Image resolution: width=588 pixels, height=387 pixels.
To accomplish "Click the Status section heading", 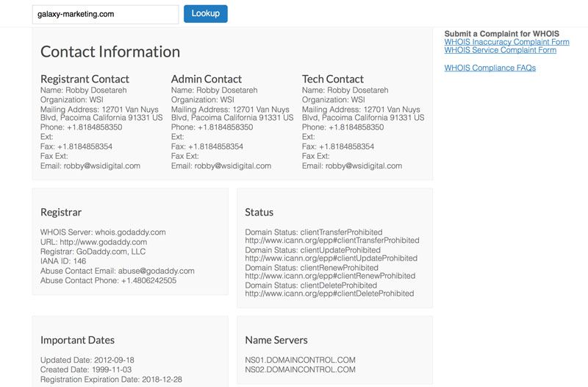I will click(259, 213).
